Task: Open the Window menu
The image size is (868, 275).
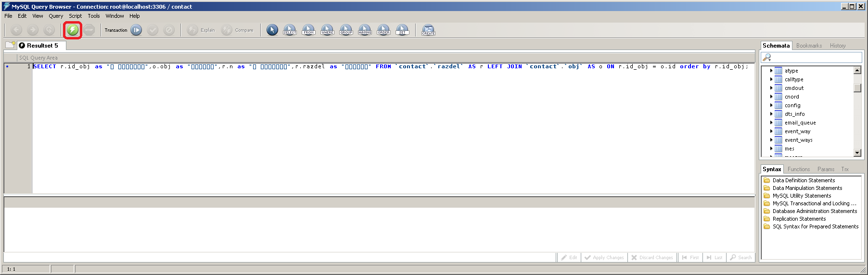Action: coord(115,16)
